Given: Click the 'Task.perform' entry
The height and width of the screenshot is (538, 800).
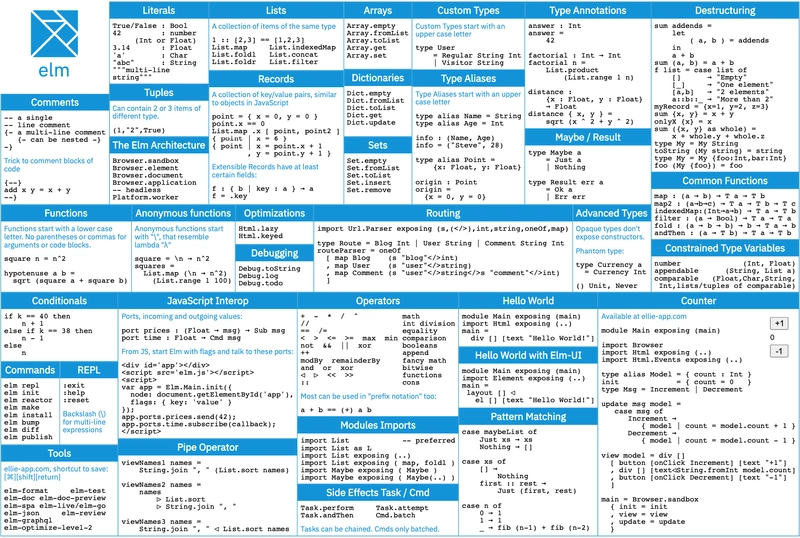Looking at the screenshot, I should tap(327, 508).
